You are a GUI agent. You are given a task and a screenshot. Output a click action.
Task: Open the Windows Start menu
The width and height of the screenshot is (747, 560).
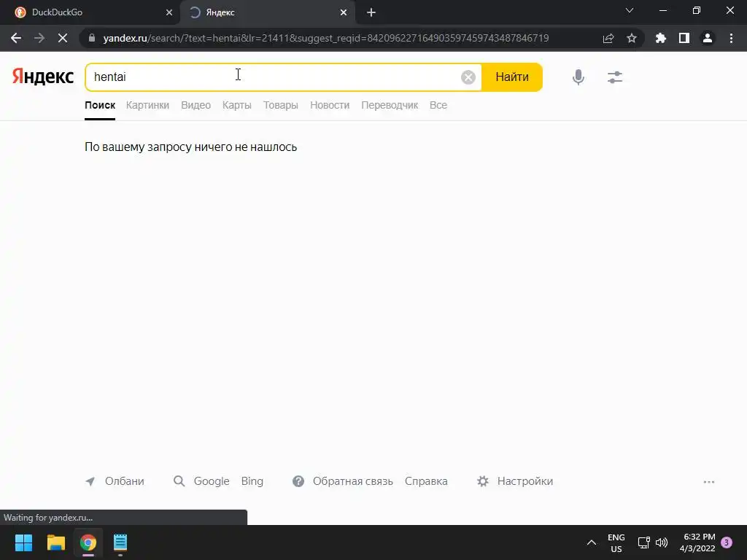pyautogui.click(x=23, y=542)
